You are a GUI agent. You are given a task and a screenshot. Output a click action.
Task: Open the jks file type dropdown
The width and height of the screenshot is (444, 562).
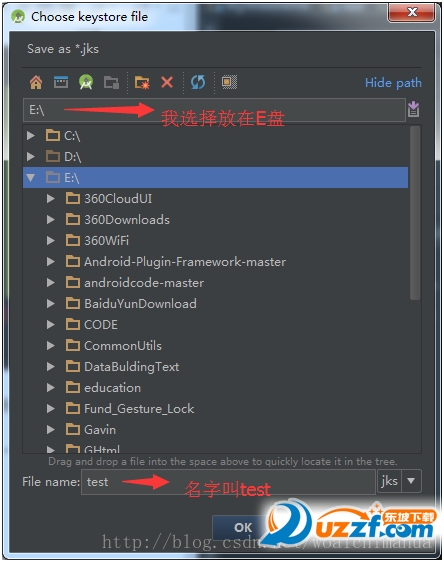(411, 481)
